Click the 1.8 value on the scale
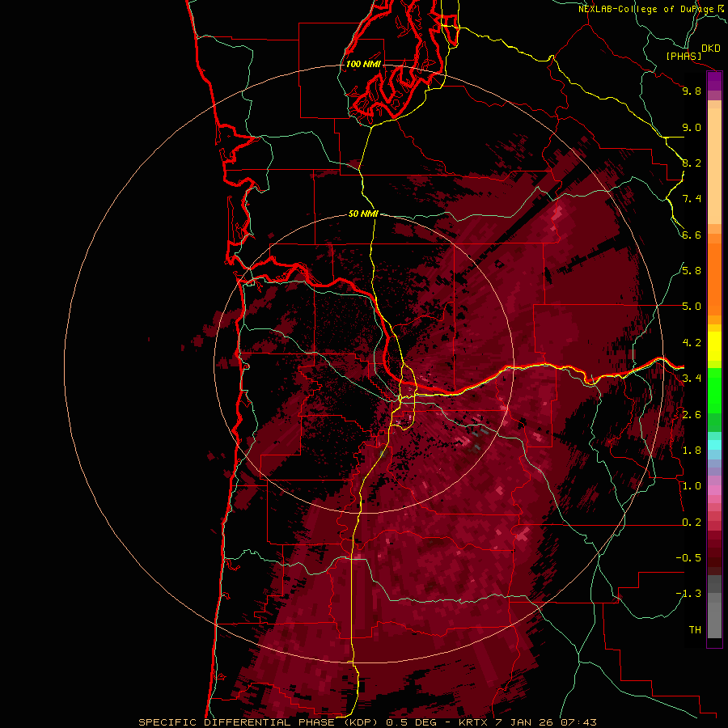 tap(692, 451)
